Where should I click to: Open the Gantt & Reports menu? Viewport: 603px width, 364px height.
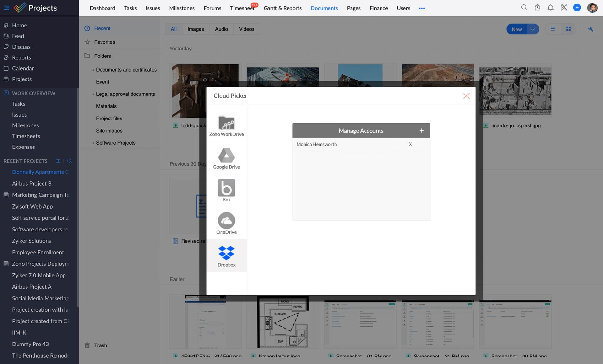coord(282,8)
